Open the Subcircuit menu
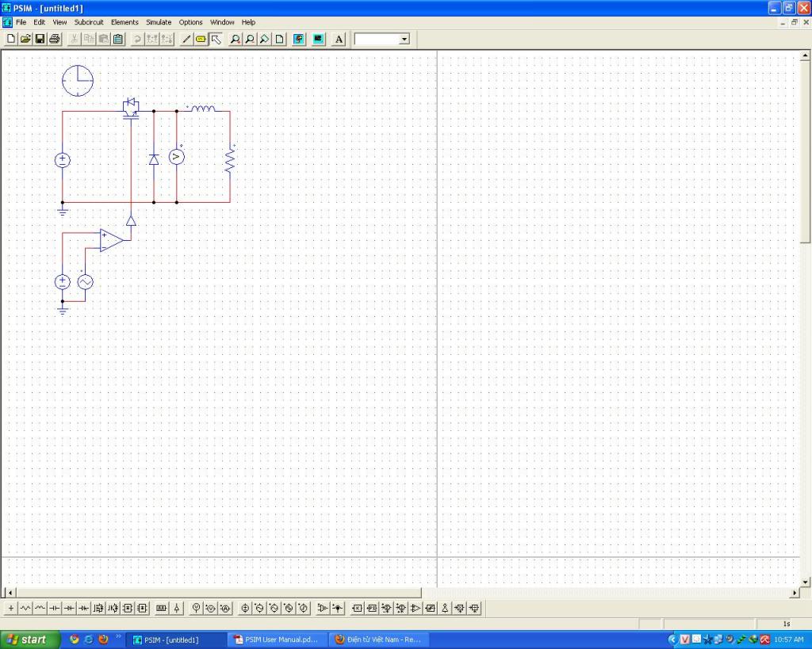812x649 pixels. click(x=89, y=22)
